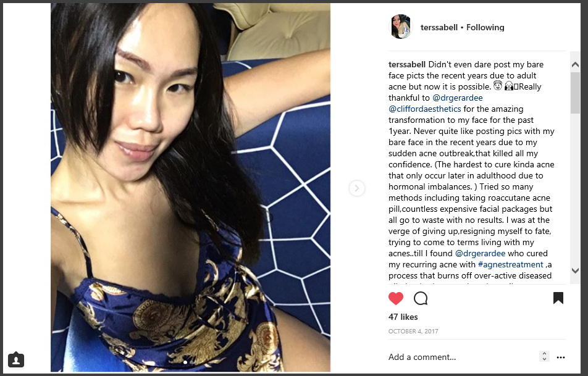Focus the Add a comment field
Viewport: 588px width, 376px height.
click(x=461, y=357)
